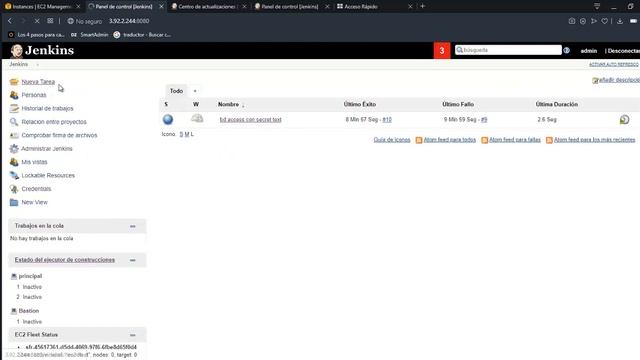Click the activar auto refresco link
This screenshot has height=360, width=640.
613,64
